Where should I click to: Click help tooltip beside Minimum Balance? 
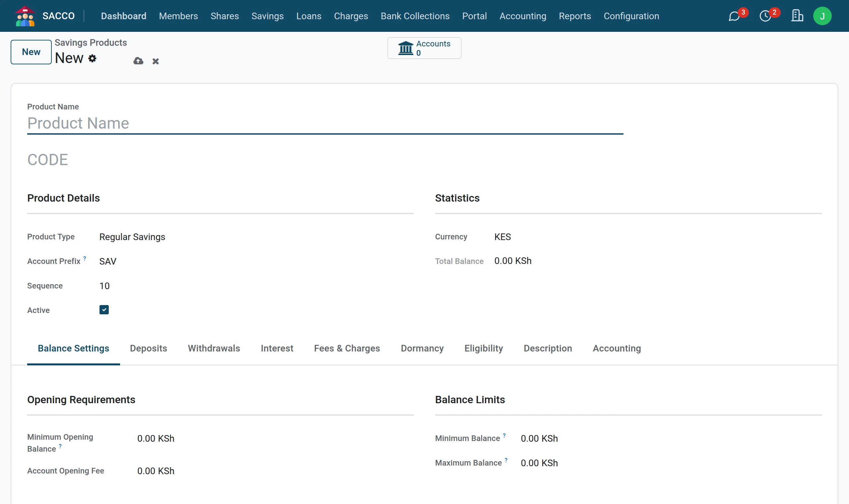coord(504,436)
